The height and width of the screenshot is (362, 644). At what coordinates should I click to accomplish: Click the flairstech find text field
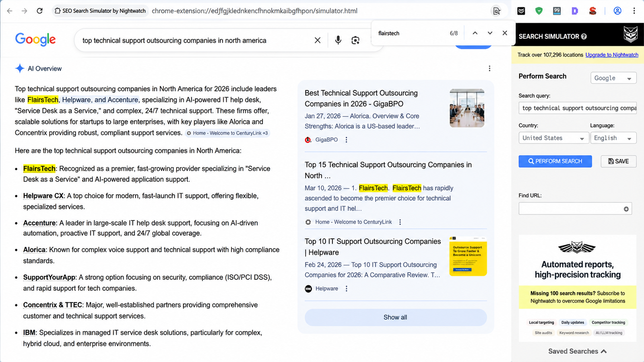[x=411, y=33]
